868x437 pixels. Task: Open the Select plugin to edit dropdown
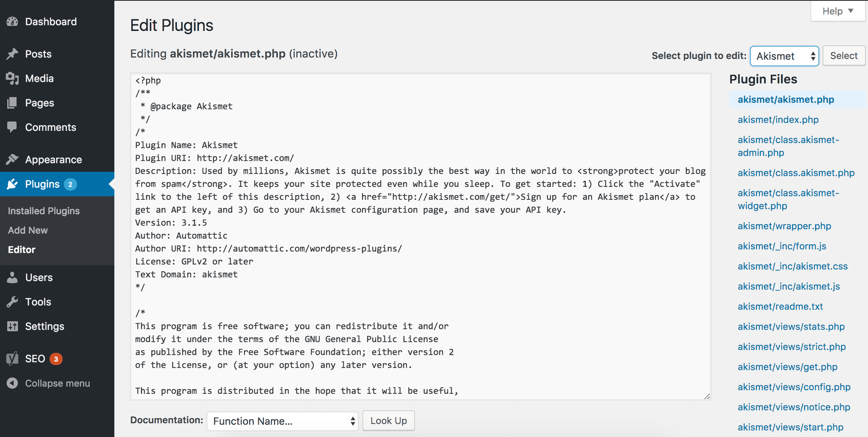click(784, 56)
